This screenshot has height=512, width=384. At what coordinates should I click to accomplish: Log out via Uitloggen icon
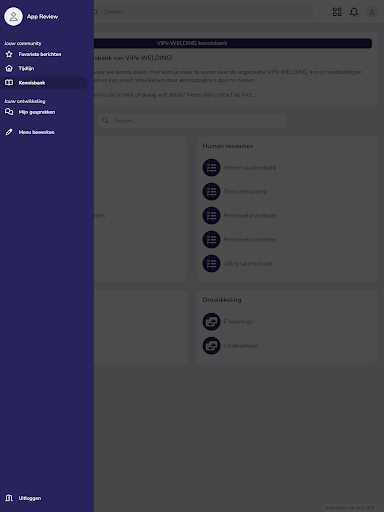[9, 498]
